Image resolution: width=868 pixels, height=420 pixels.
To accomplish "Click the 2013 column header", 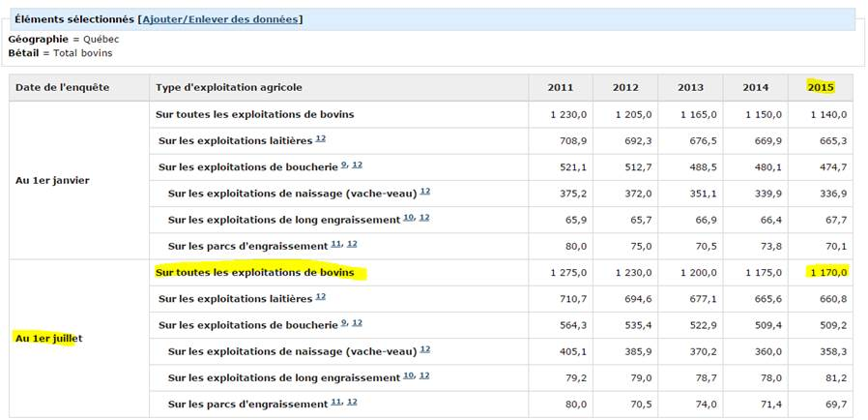I will (x=690, y=87).
